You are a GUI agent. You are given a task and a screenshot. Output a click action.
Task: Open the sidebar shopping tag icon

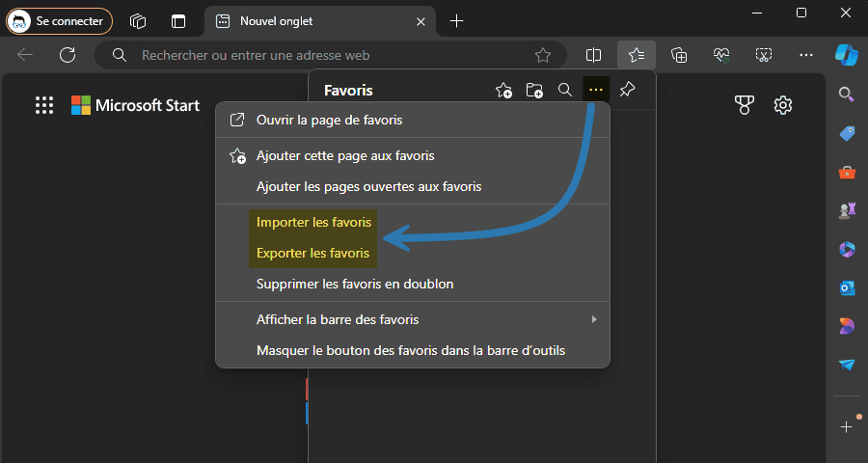tap(847, 133)
